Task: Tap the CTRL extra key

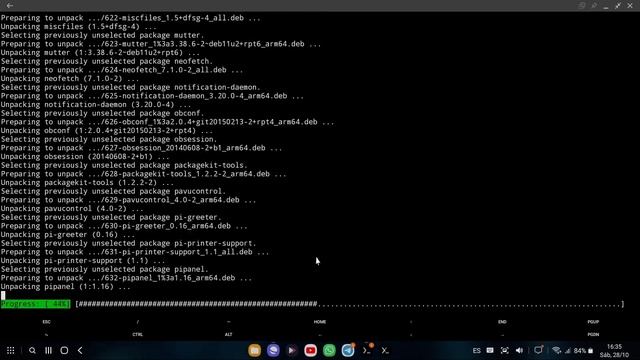Action: click(x=138, y=334)
